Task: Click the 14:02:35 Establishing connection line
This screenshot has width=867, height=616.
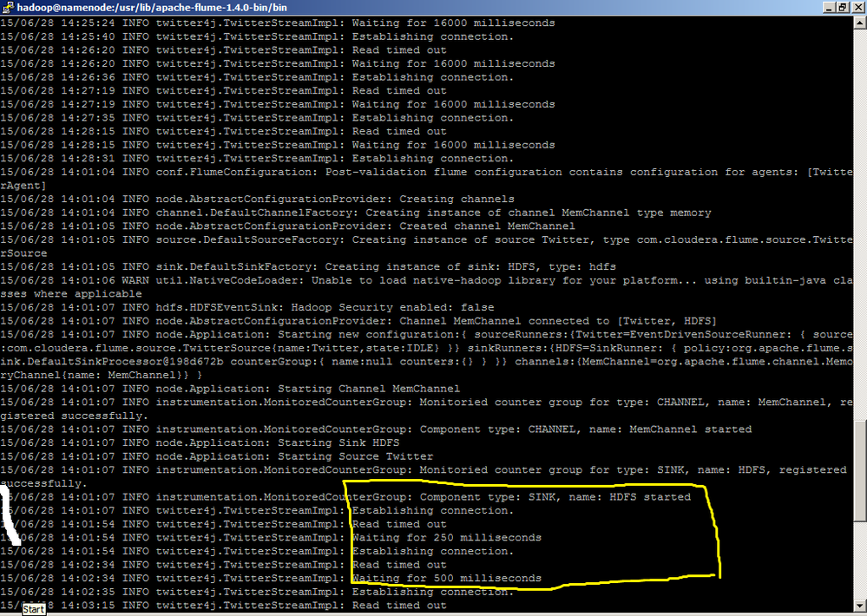Action: (257, 593)
